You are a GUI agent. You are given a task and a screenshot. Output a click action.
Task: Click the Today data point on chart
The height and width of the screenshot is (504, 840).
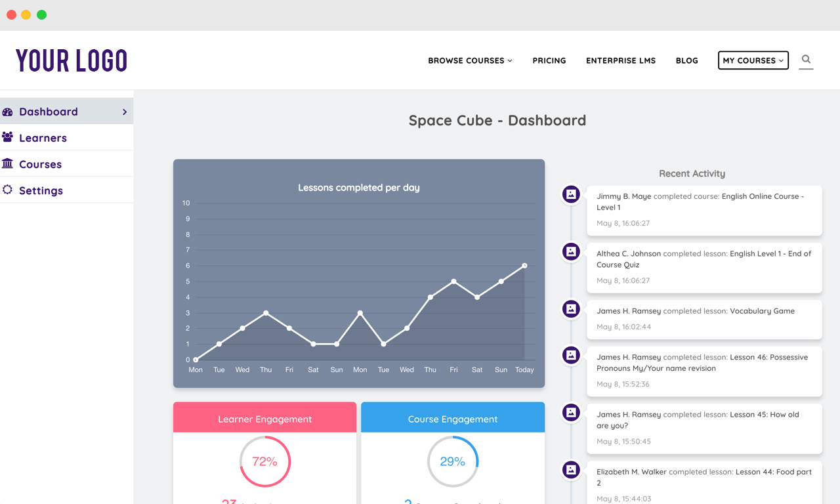524,266
